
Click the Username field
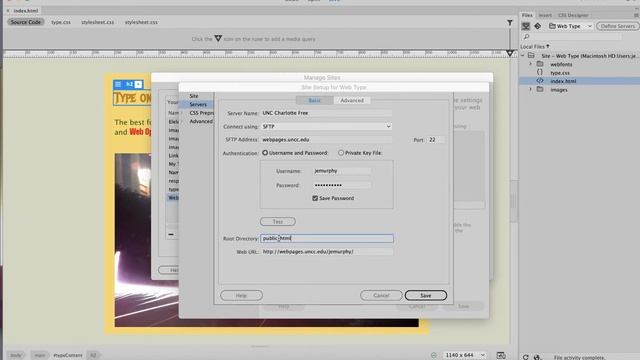point(342,171)
